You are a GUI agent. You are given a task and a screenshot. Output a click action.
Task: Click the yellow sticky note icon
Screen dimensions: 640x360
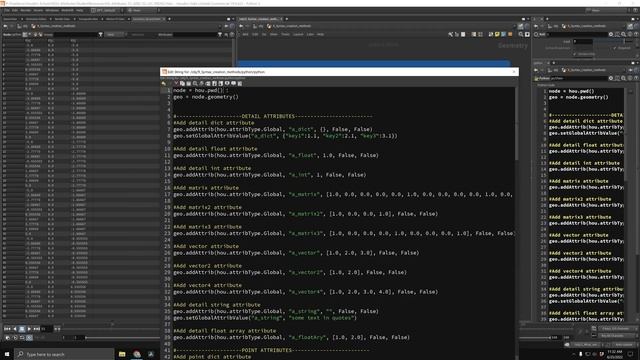coord(497,35)
